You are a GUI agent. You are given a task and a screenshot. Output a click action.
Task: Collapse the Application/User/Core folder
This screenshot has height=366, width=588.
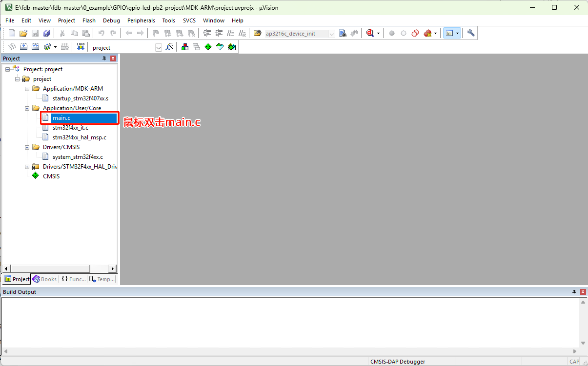(28, 108)
